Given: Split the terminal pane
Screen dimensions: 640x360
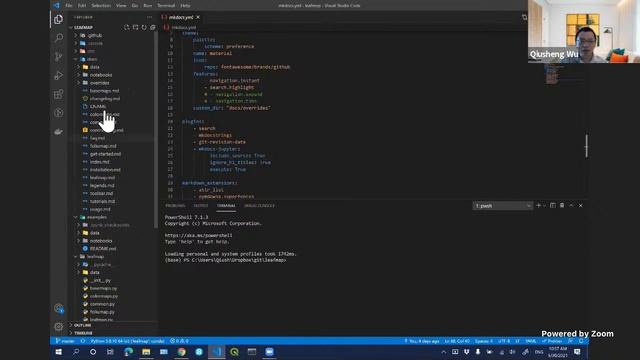Looking at the screenshot, I should (553, 205).
